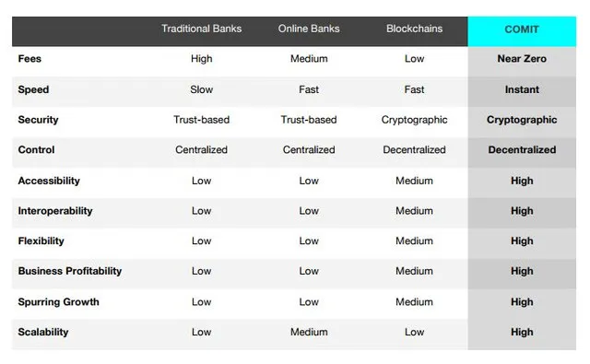
Task: Click the Online Banks header
Action: (x=309, y=29)
